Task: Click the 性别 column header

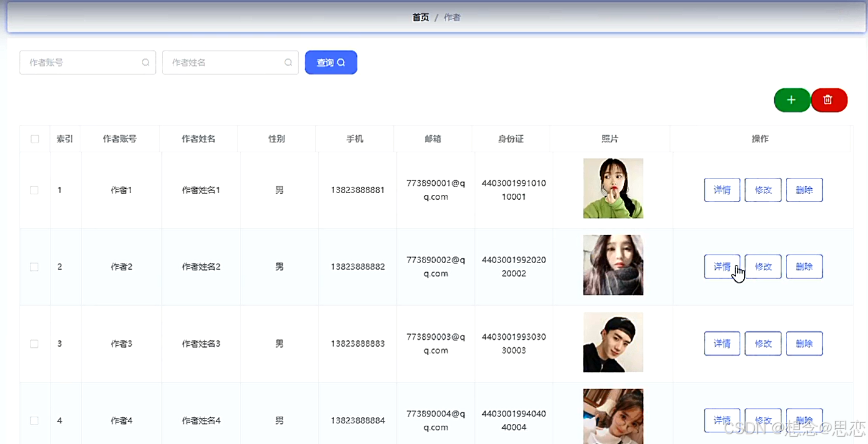Action: click(277, 139)
